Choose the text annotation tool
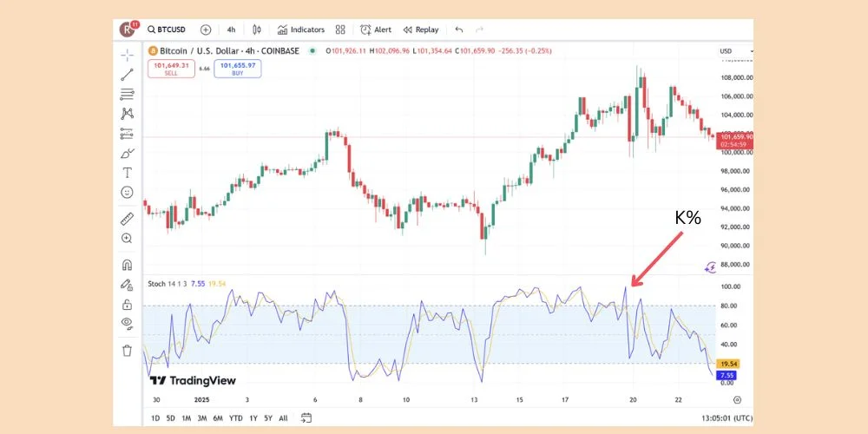This screenshot has height=434, width=868. [128, 173]
